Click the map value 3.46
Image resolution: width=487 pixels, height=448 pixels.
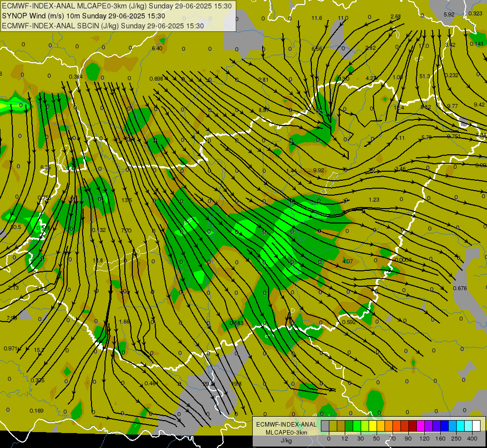click(x=400, y=169)
